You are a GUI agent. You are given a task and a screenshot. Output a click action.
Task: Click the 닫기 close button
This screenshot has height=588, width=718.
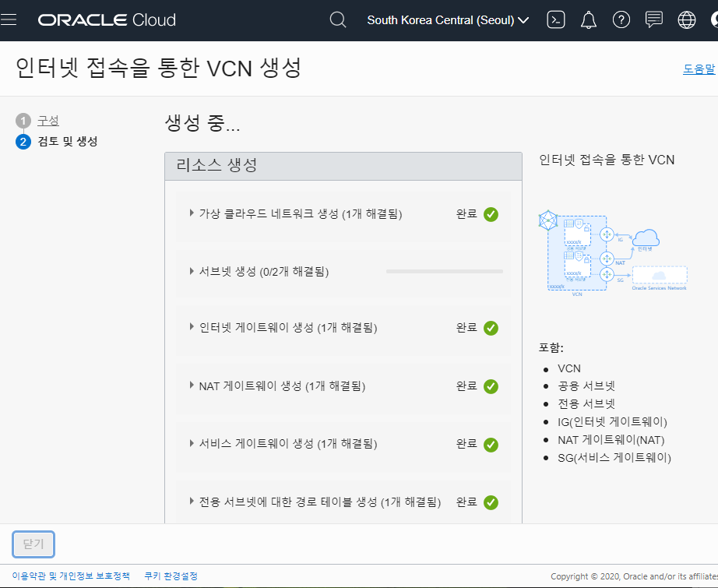(33, 544)
